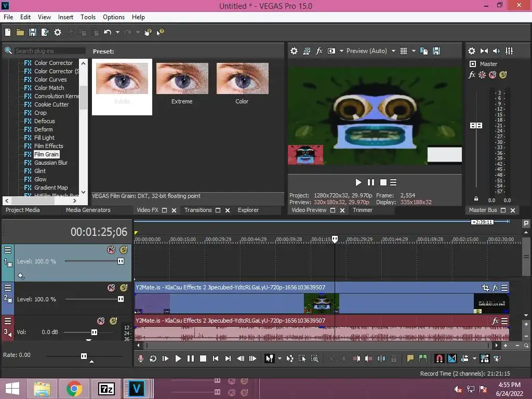Screen dimensions: 532x399
Task: Click the Downmix Output icon in Master Bus
Action: (484, 51)
